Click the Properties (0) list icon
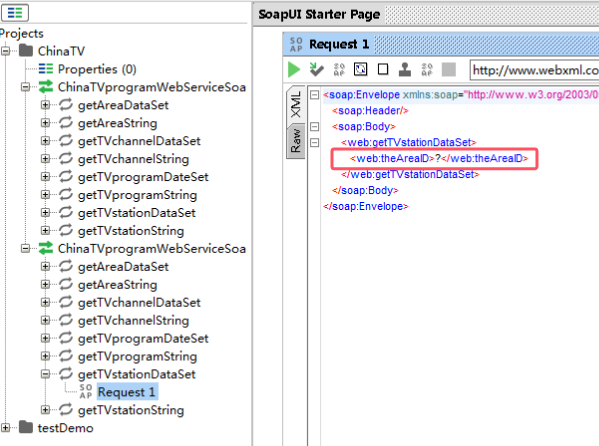 46,69
